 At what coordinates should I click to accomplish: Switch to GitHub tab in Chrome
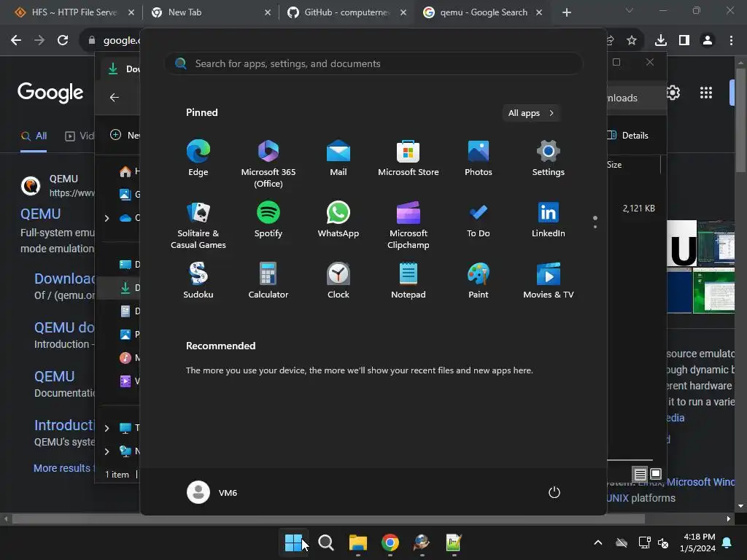point(346,12)
